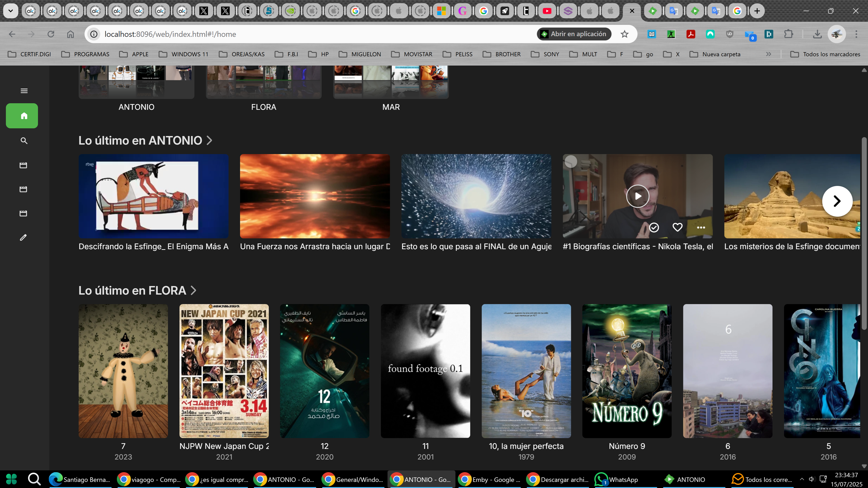Image resolution: width=868 pixels, height=488 pixels.
Task: Show hidden system tray icons
Action: point(802,479)
